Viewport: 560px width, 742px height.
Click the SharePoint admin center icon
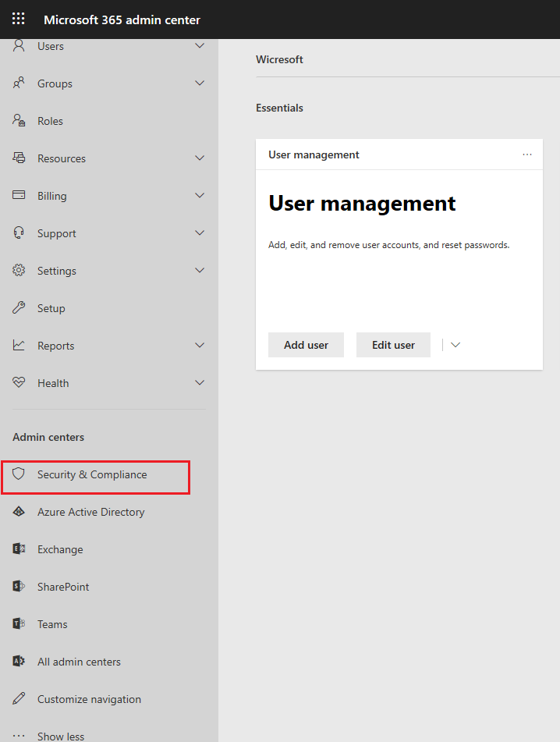pyautogui.click(x=19, y=586)
